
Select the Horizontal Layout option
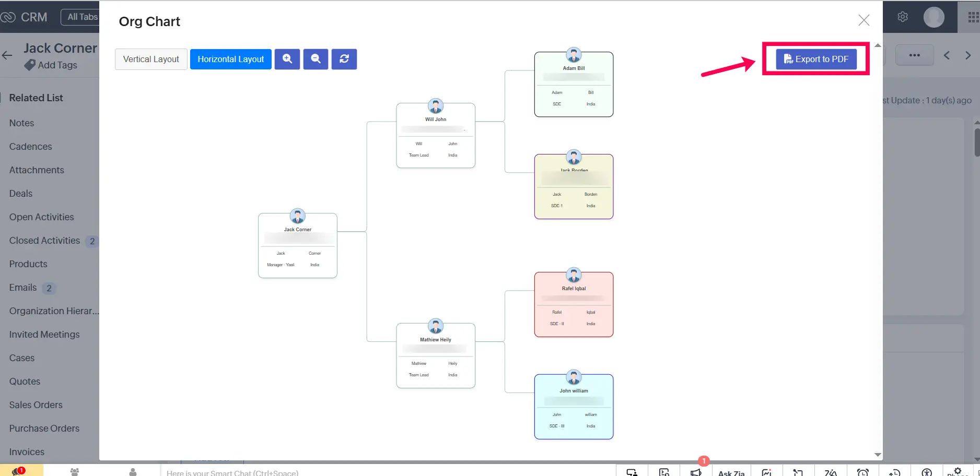[x=230, y=59]
